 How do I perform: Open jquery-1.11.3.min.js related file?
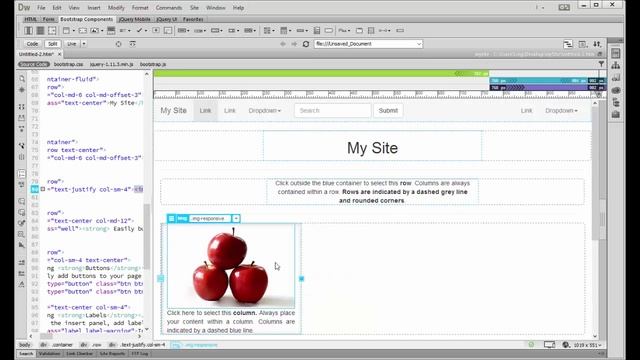point(111,64)
